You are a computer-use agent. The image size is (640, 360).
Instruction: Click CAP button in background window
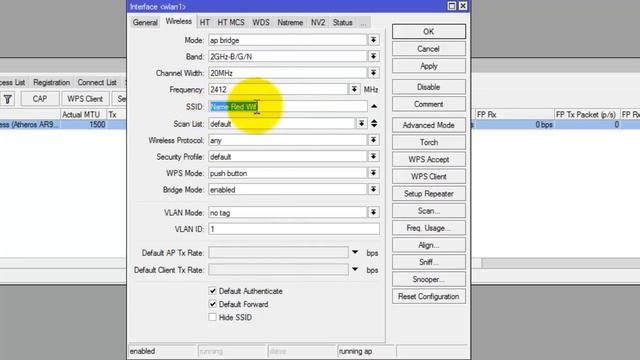click(x=40, y=99)
